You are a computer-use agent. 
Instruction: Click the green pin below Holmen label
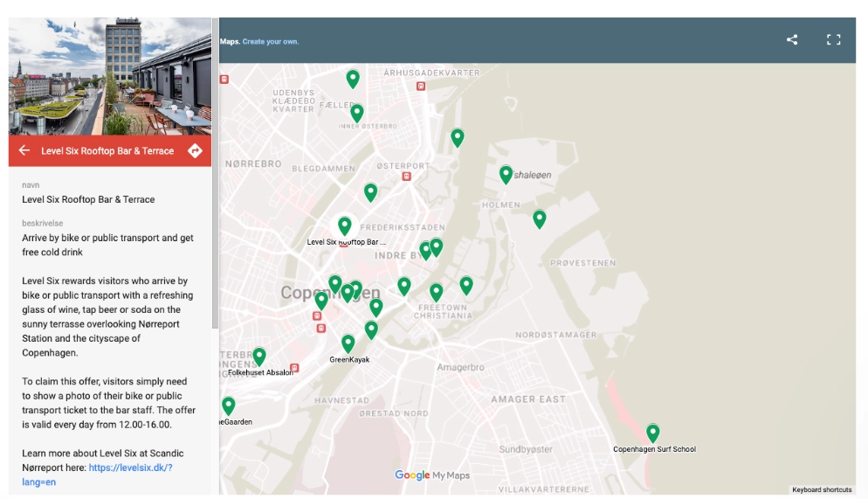tap(540, 218)
